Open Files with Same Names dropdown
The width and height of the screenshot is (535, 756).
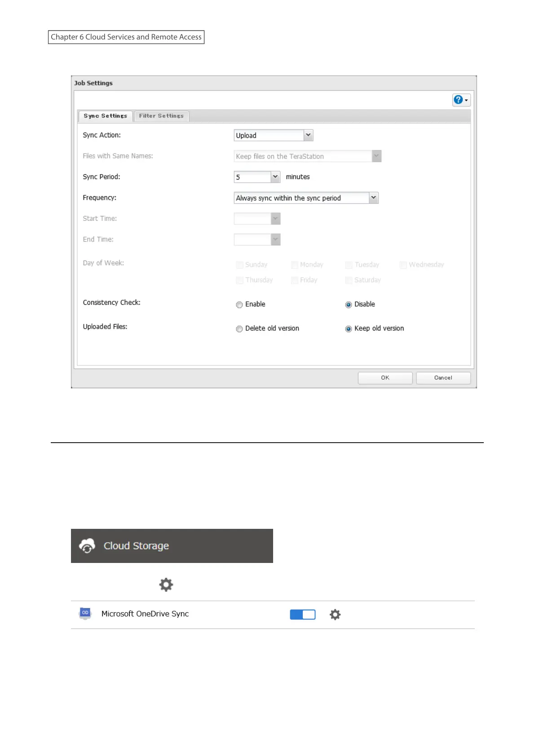coord(308,156)
